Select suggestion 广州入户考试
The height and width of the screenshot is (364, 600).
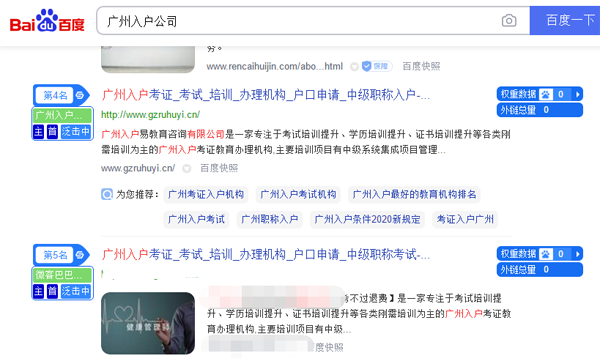click(x=196, y=219)
